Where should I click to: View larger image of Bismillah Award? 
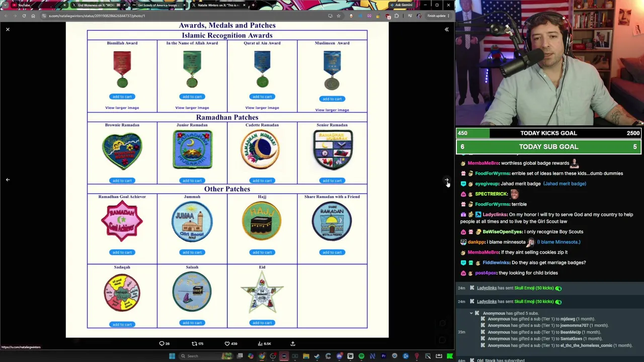[x=122, y=108]
